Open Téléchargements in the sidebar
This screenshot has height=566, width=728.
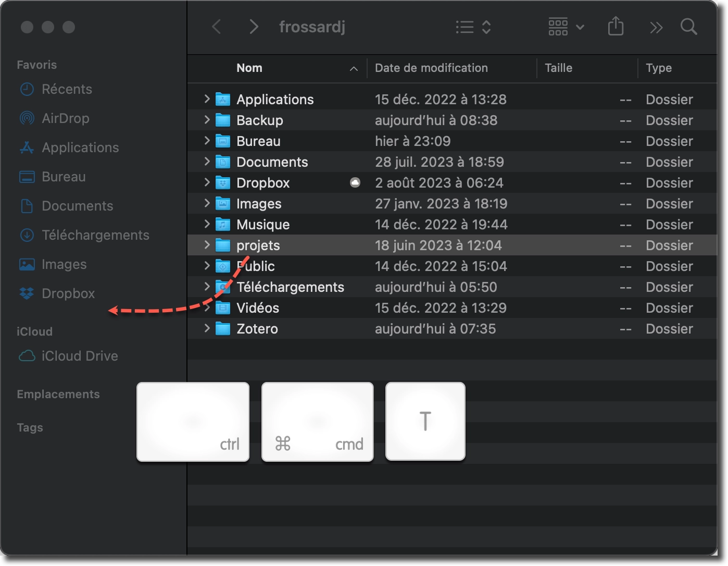click(x=84, y=235)
